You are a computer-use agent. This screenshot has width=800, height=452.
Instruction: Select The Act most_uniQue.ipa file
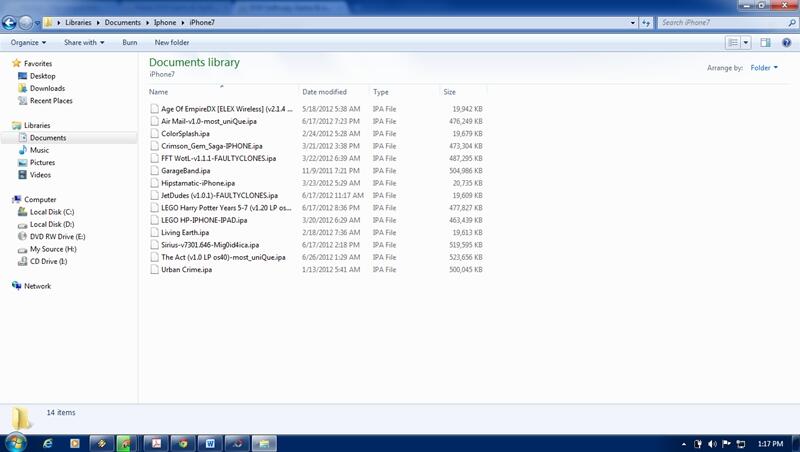click(x=223, y=257)
